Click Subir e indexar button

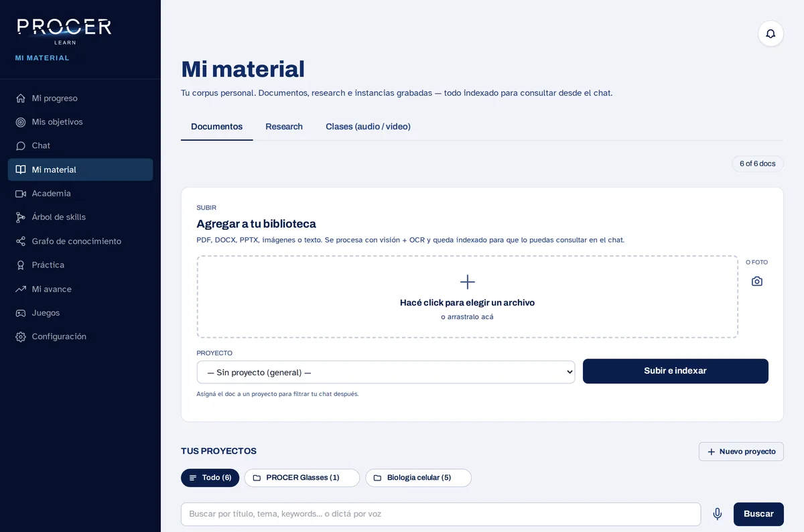[x=675, y=371]
